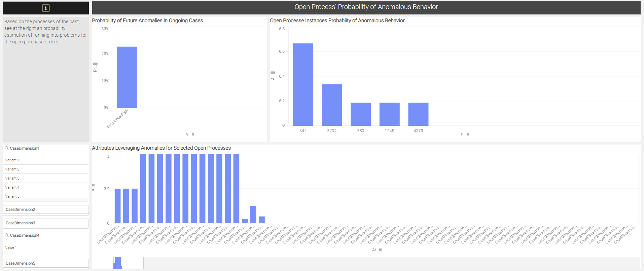Click the gray y-axis marker on the Future Anomalies chart
Viewport: 644px width, 271px height.
[x=95, y=64]
